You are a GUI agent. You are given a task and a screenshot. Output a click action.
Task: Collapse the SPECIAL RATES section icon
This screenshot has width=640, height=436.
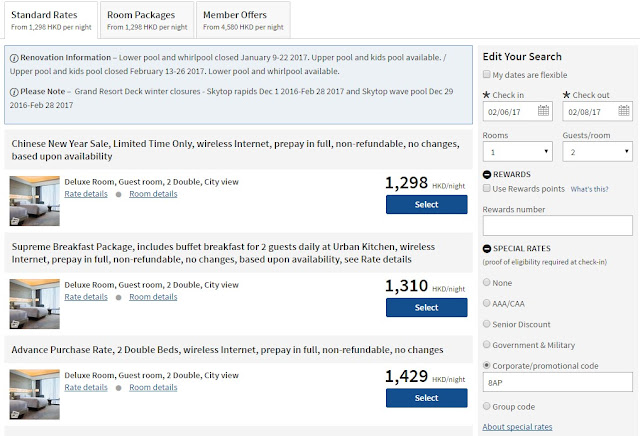pos(487,248)
